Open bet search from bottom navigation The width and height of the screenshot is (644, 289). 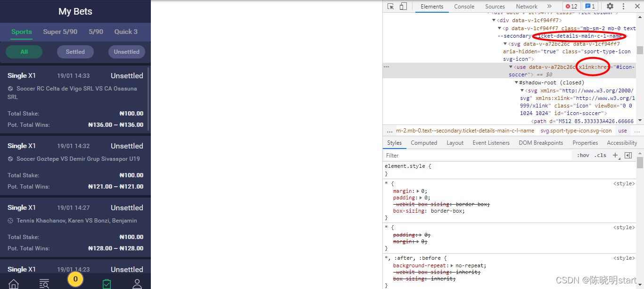coord(44,283)
